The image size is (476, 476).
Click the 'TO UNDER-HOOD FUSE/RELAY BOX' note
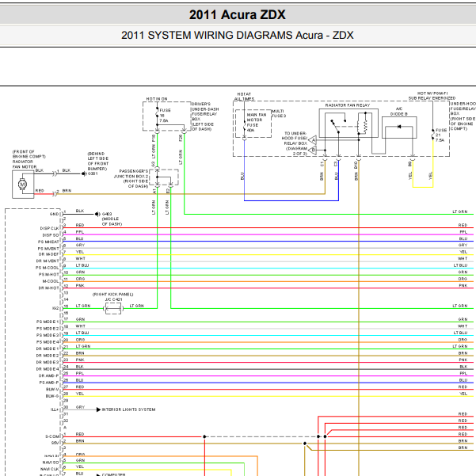click(x=295, y=139)
